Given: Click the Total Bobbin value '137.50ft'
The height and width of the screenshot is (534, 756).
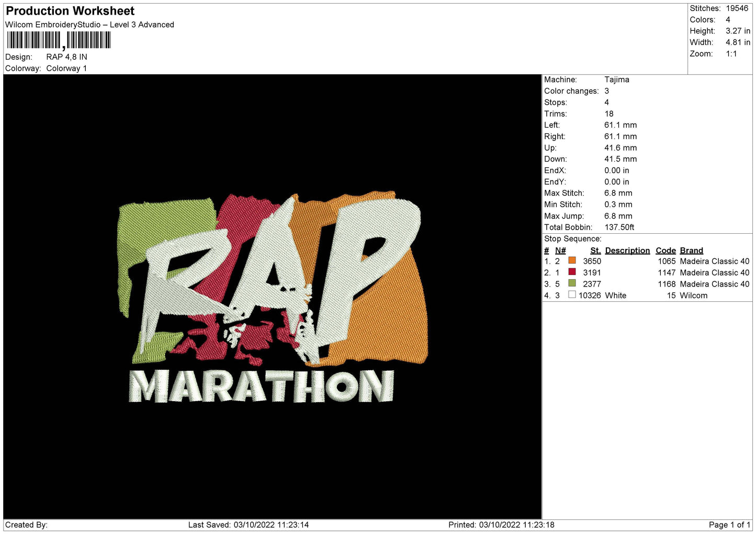Looking at the screenshot, I should [x=619, y=228].
